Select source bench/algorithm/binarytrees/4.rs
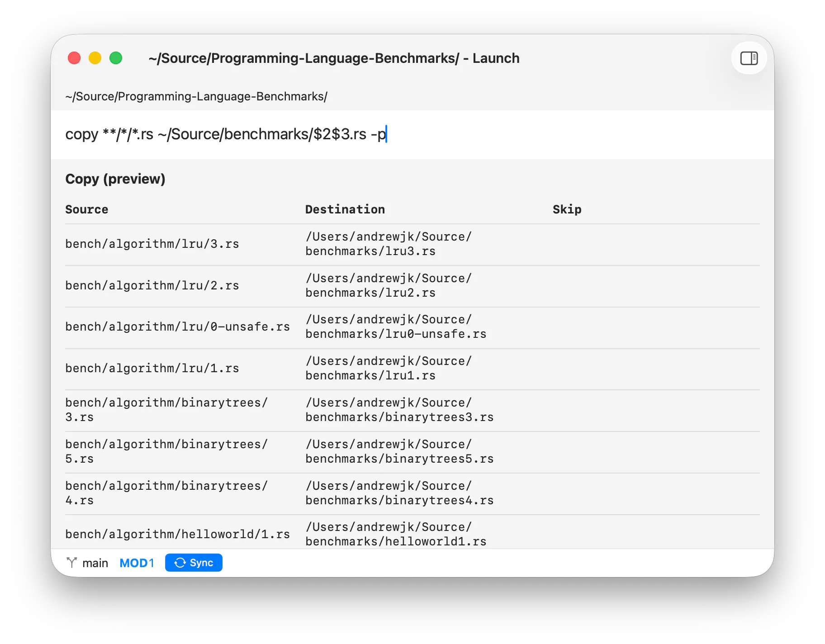 (166, 493)
